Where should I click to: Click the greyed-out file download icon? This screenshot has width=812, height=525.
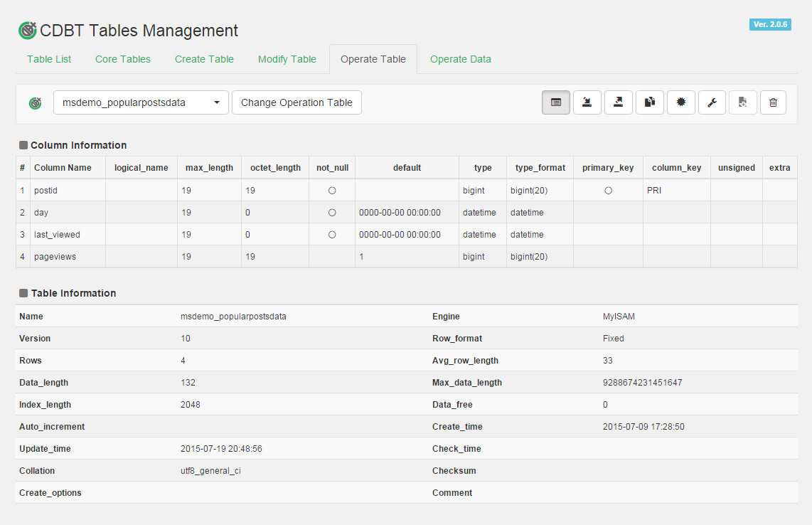pos(742,102)
